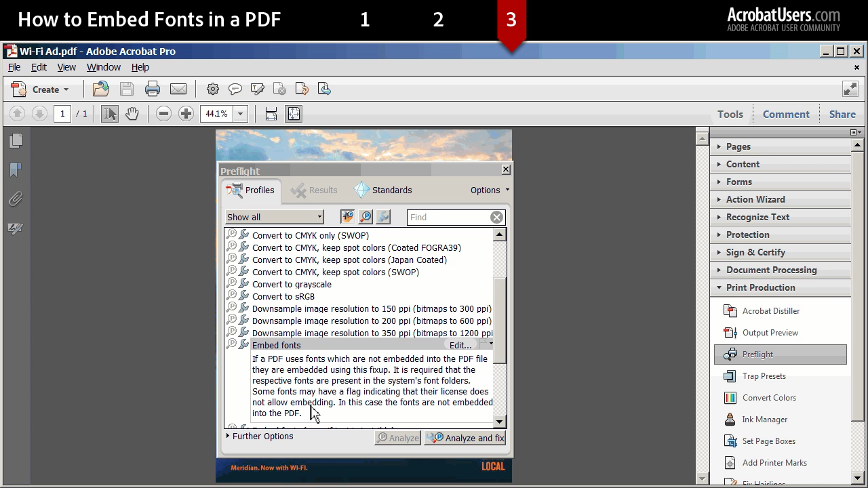Viewport: 868px width, 488px height.
Task: Choose the Select tool cursor icon
Action: point(109,114)
